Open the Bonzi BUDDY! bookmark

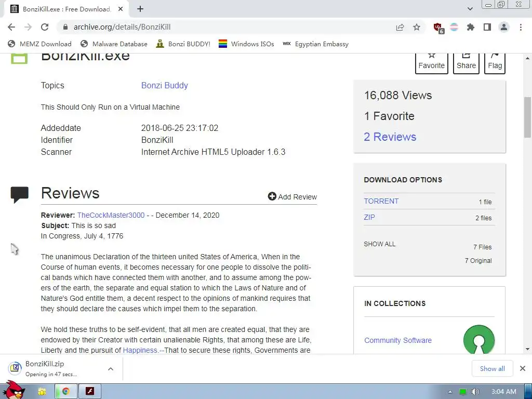[x=183, y=44]
